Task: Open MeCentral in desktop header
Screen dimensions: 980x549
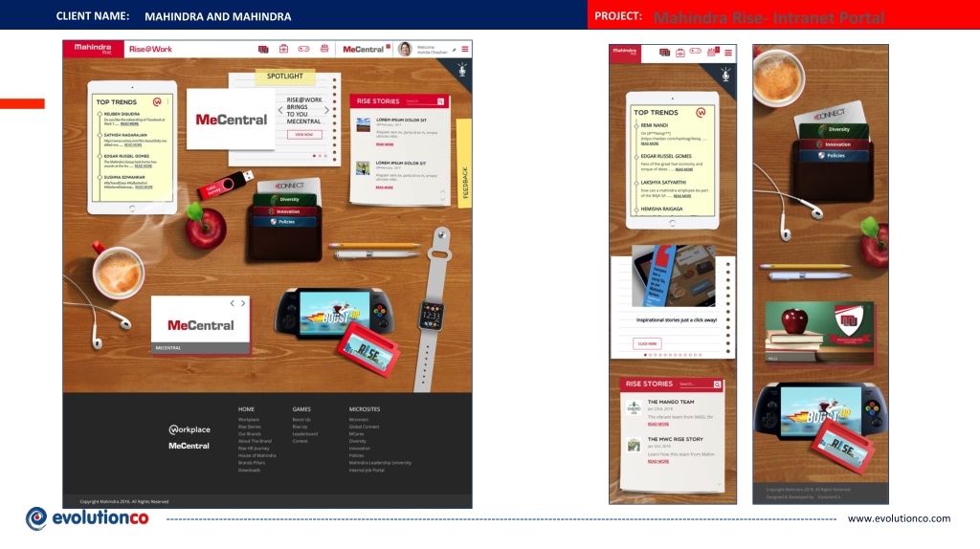Action: (x=363, y=49)
